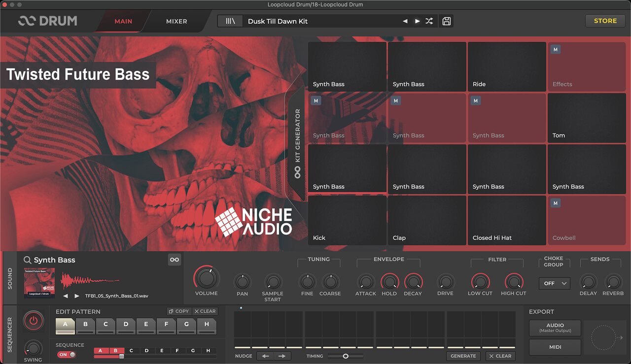Open the Choke Group OFF dropdown
631x364 pixels.
pyautogui.click(x=555, y=283)
